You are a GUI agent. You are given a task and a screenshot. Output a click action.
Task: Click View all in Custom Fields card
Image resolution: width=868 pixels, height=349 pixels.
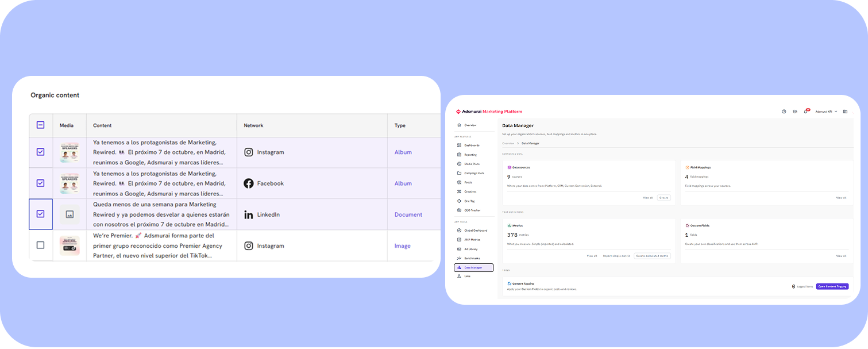point(841,256)
